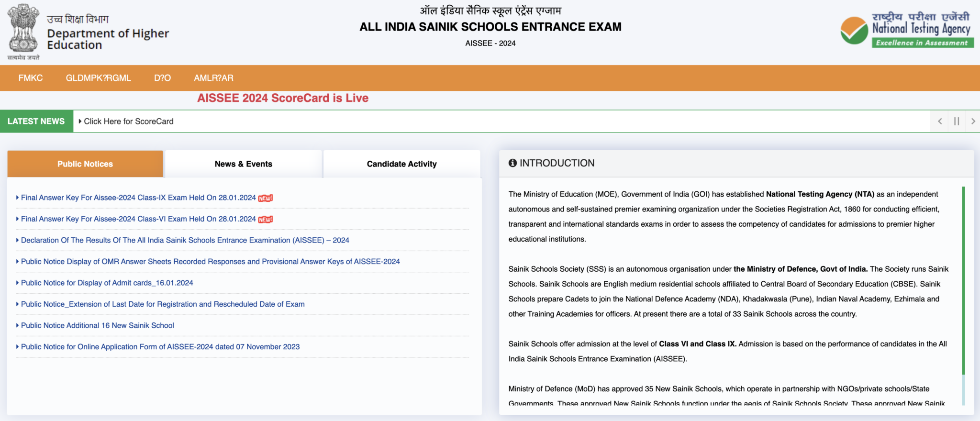Viewport: 980px width, 421px height.
Task: Switch to the Public Notices tab
Action: (85, 164)
